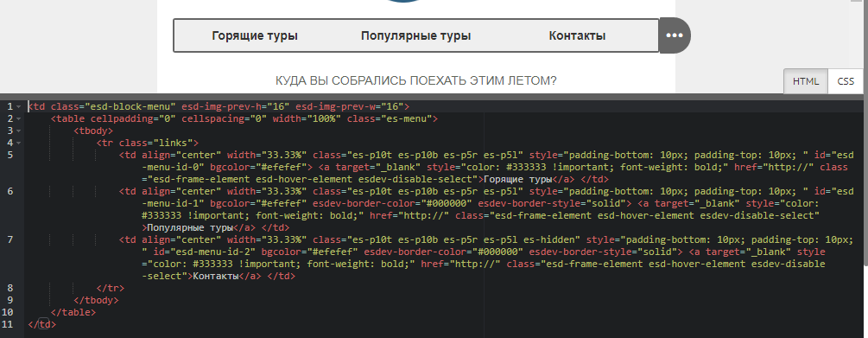This screenshot has width=868, height=338.
Task: Click line number 5 in the gutter
Action: pos(10,155)
